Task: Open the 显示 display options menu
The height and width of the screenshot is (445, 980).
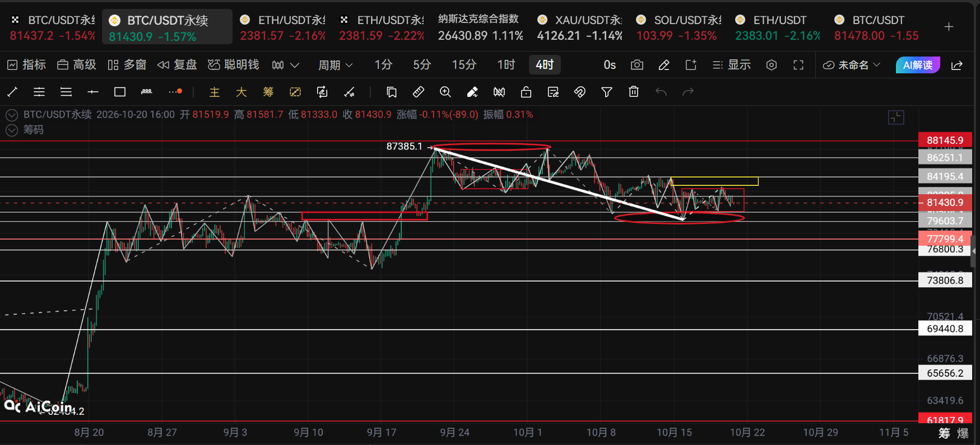Action: (x=732, y=65)
